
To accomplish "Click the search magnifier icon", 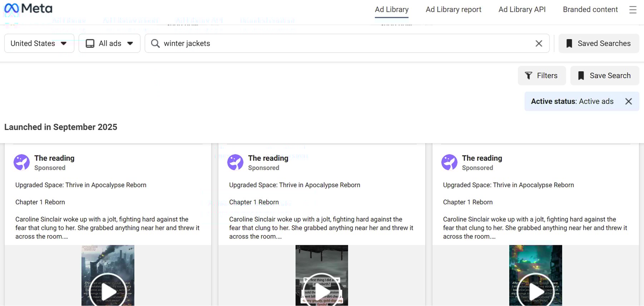I will [x=155, y=44].
